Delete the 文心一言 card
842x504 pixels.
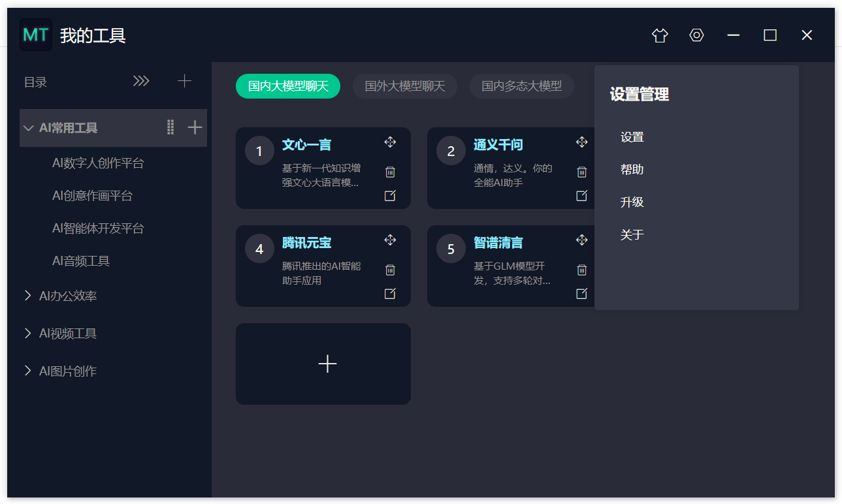click(390, 172)
